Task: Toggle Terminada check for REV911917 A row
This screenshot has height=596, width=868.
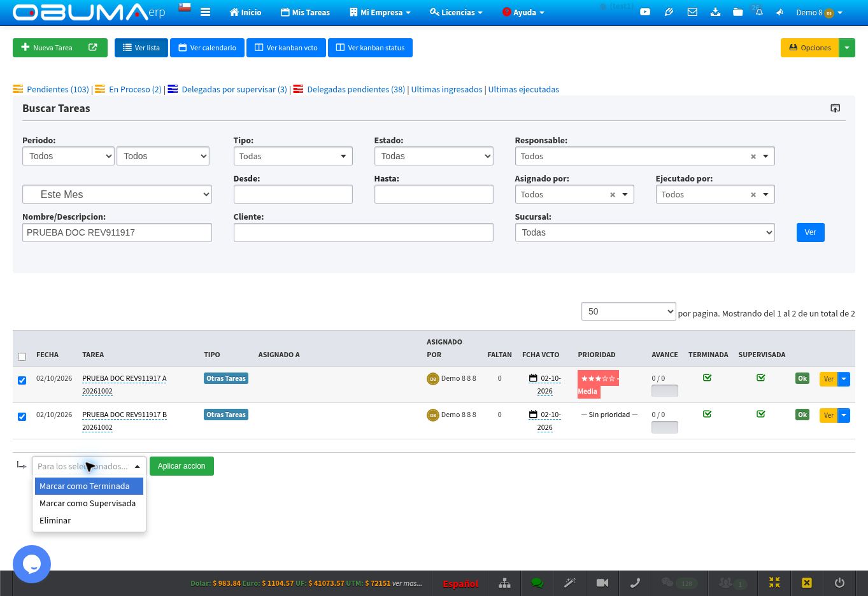Action: (707, 378)
